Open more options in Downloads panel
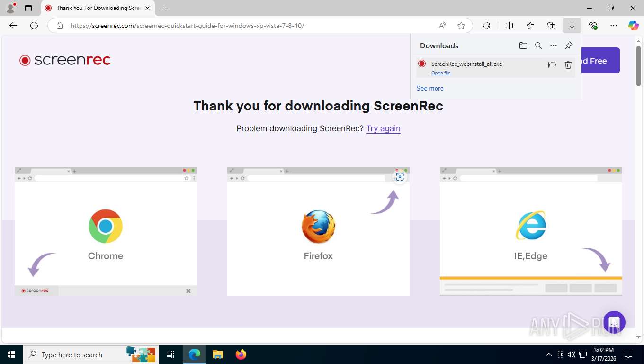644x364 pixels. [x=554, y=45]
